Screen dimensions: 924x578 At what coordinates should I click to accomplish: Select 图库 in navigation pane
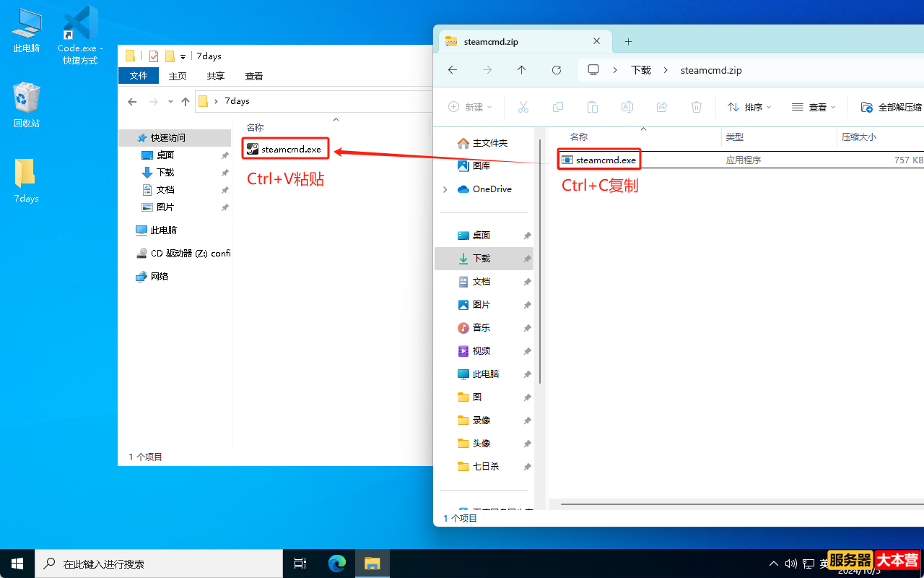pyautogui.click(x=475, y=166)
